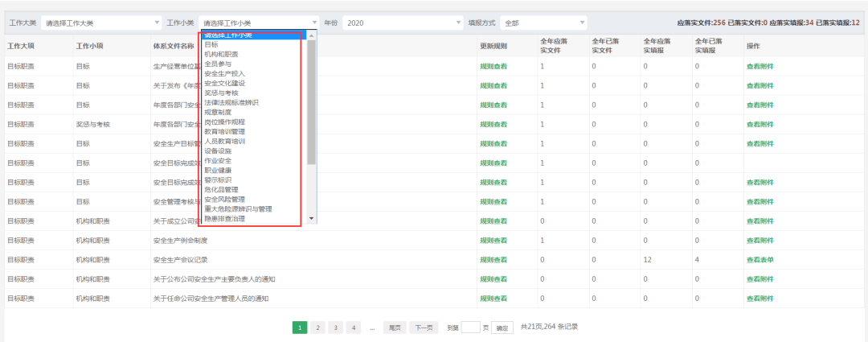Viewport: 868px width, 342px height.
Task: Open the 填报方式 dropdown showing 全部
Action: coord(543,23)
